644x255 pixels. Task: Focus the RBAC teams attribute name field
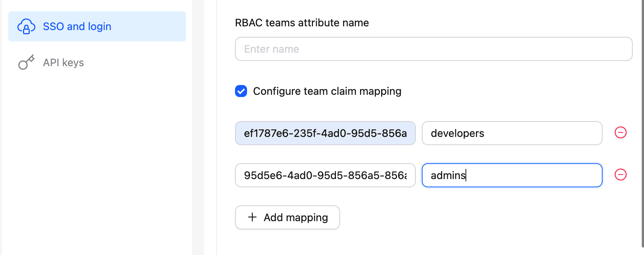pos(433,49)
